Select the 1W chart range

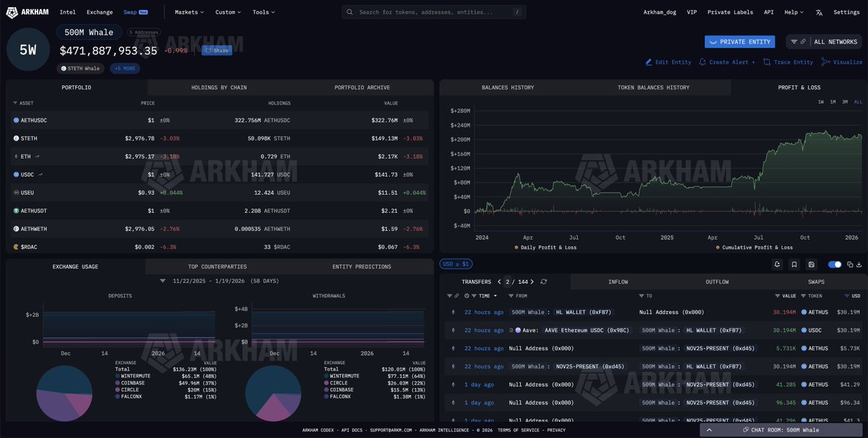point(821,102)
